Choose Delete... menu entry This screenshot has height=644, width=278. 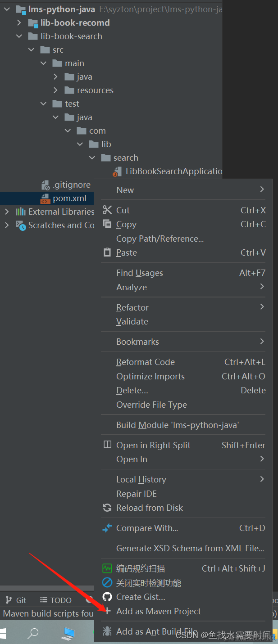tap(132, 390)
